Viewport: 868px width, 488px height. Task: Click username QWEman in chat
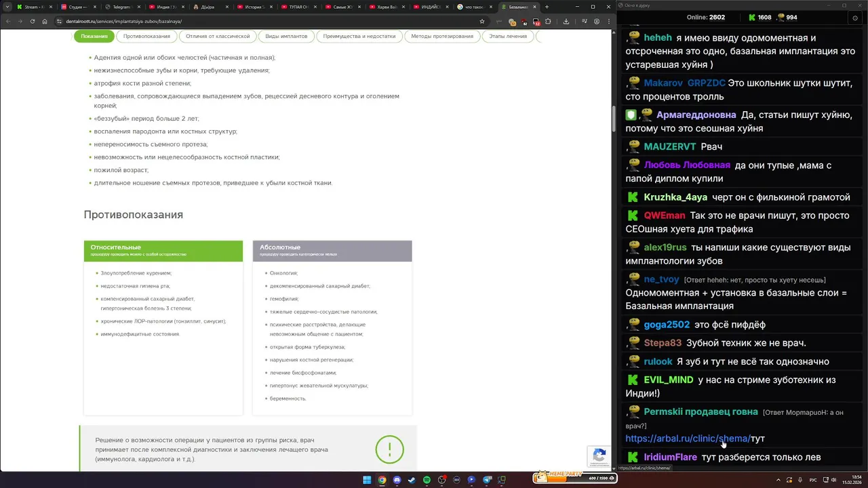pyautogui.click(x=665, y=216)
